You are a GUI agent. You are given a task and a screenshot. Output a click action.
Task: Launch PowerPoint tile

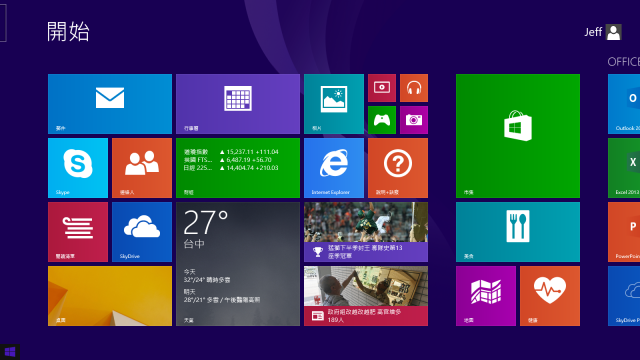(x=624, y=232)
